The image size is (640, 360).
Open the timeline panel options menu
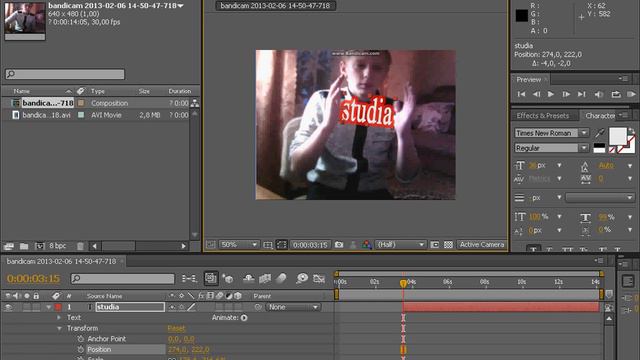[599, 261]
